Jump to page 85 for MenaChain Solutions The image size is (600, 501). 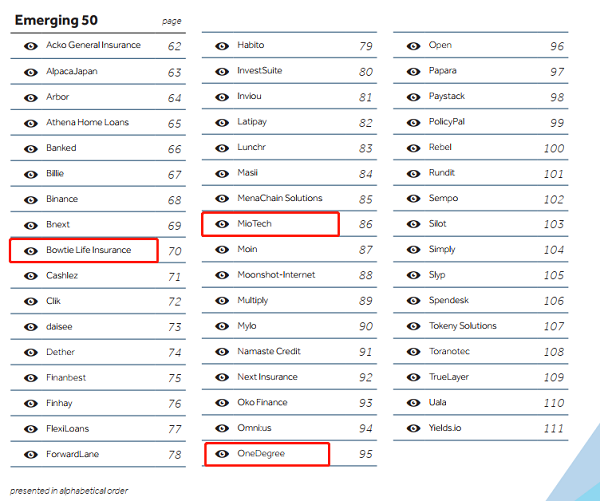pos(365,199)
